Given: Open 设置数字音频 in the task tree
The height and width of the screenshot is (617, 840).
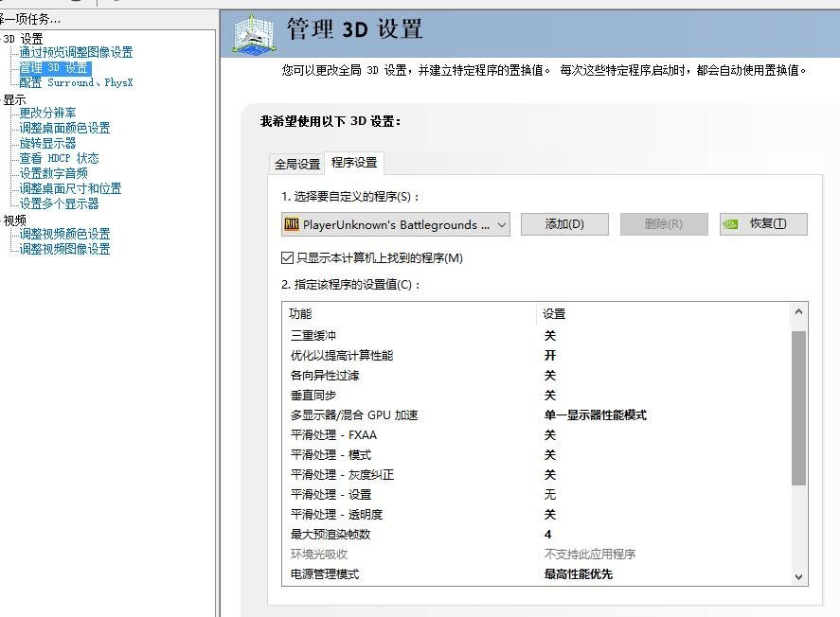Looking at the screenshot, I should click(x=54, y=173).
